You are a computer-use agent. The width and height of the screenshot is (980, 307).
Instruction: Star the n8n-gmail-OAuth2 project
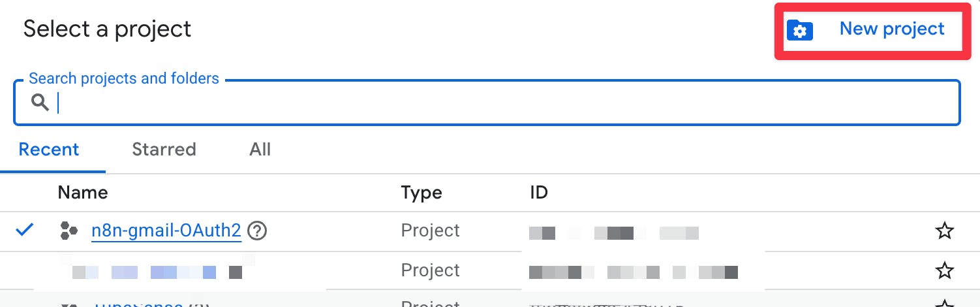pos(944,231)
